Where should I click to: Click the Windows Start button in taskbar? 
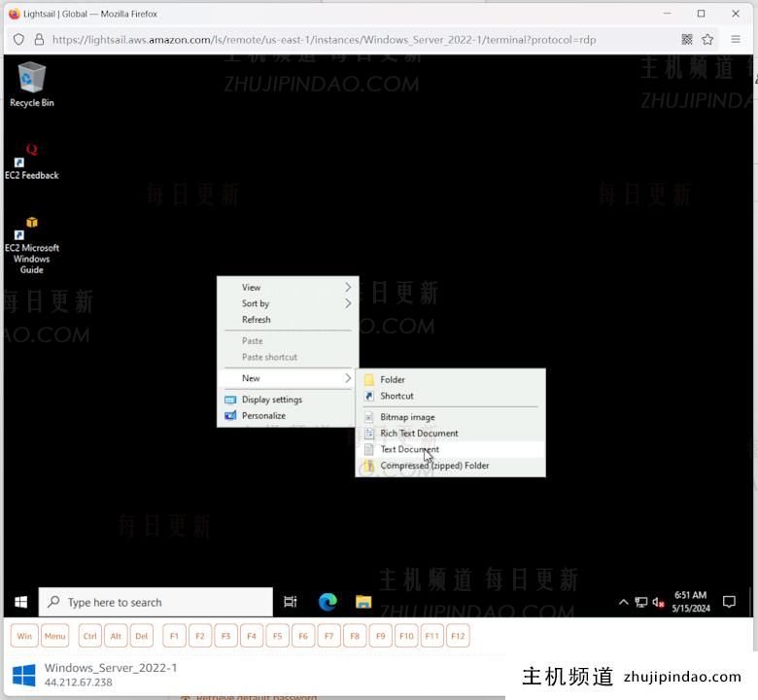20,602
